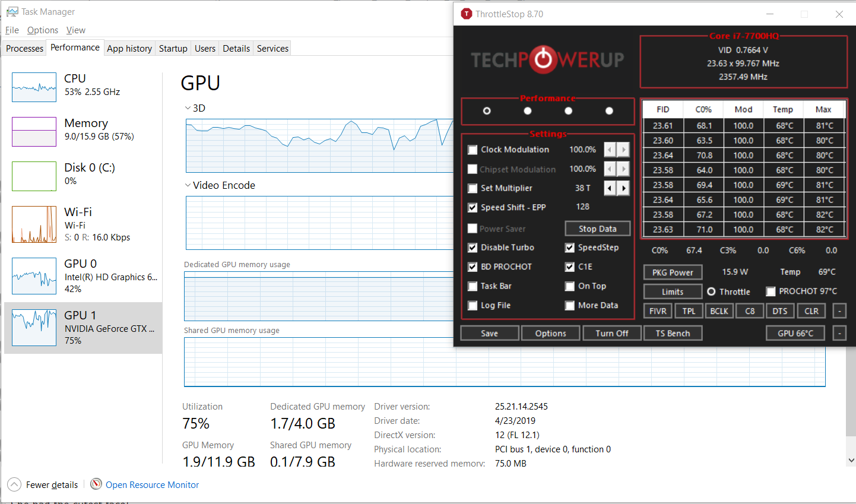Open the File menu in Task Manager
856x504 pixels.
click(12, 30)
